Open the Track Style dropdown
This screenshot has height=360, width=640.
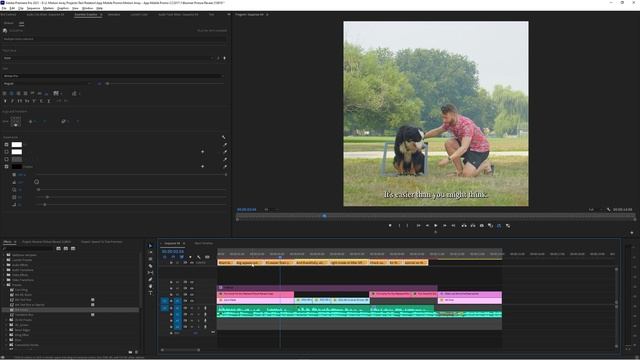coord(108,58)
